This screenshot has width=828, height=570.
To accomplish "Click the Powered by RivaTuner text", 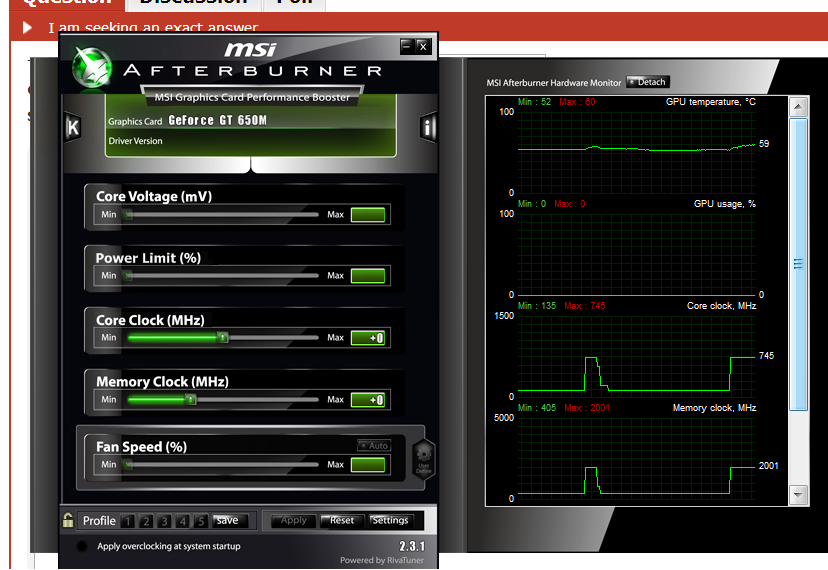I will click(382, 560).
